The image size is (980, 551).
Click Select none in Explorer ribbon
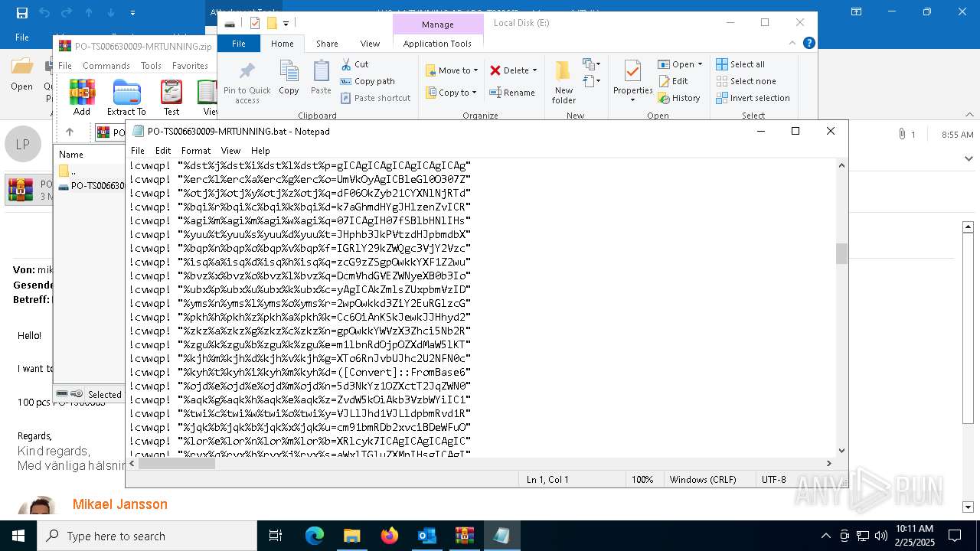(746, 81)
